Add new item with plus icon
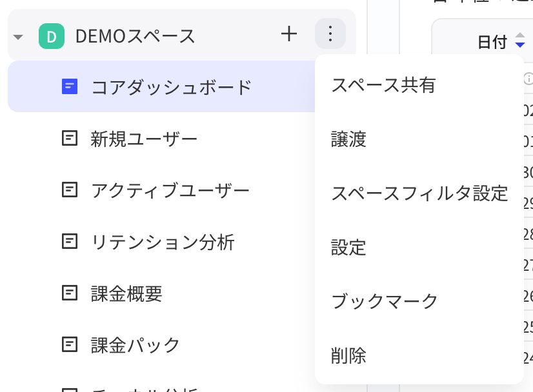This screenshot has width=533, height=392. pos(289,34)
